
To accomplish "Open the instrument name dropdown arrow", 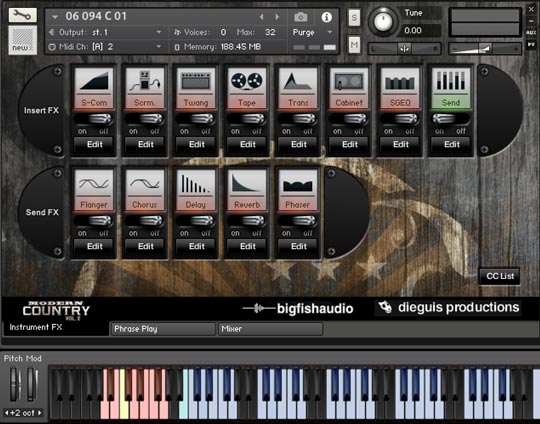I will [x=55, y=17].
